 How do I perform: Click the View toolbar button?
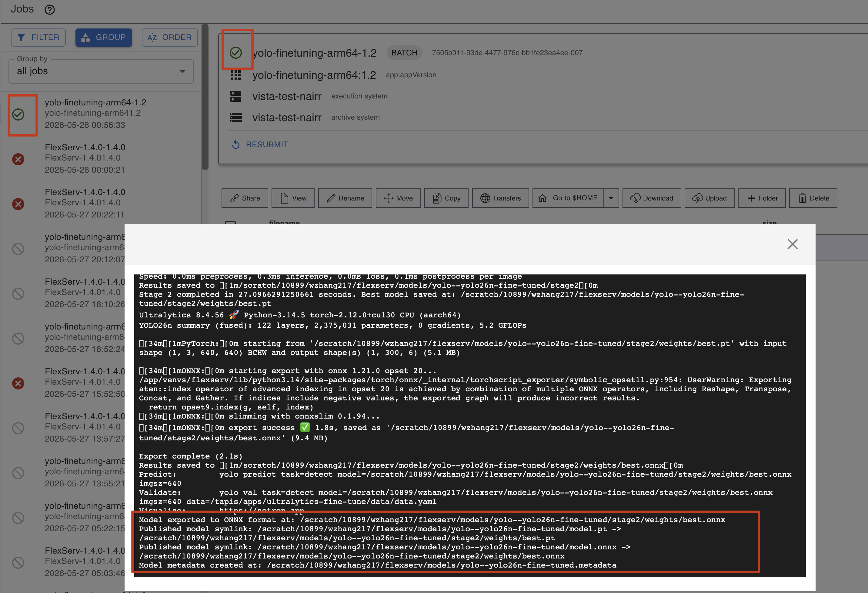click(x=293, y=198)
